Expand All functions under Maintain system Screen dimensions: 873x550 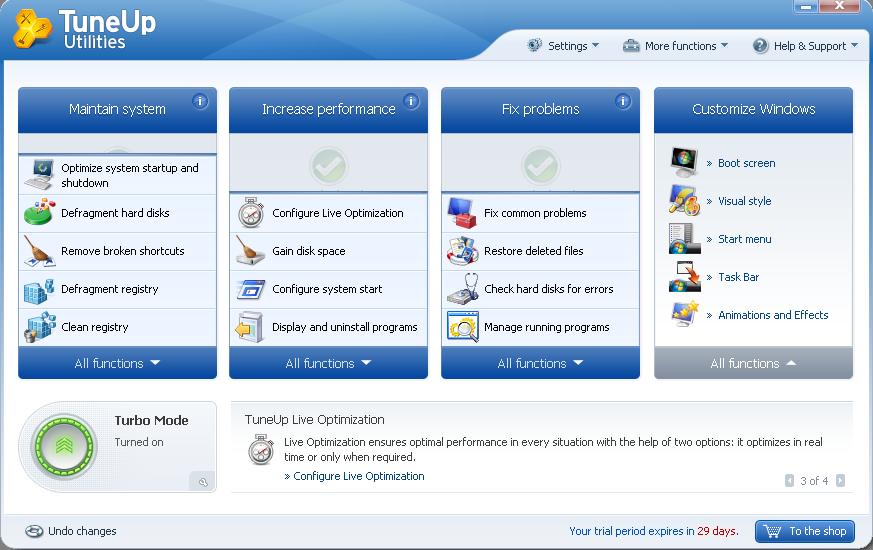pos(117,363)
